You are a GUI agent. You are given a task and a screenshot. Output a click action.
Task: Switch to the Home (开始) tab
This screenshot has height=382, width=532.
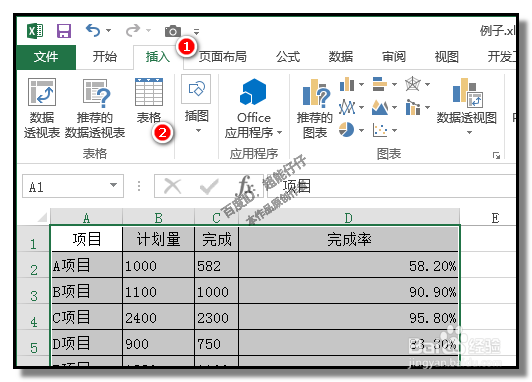(105, 57)
